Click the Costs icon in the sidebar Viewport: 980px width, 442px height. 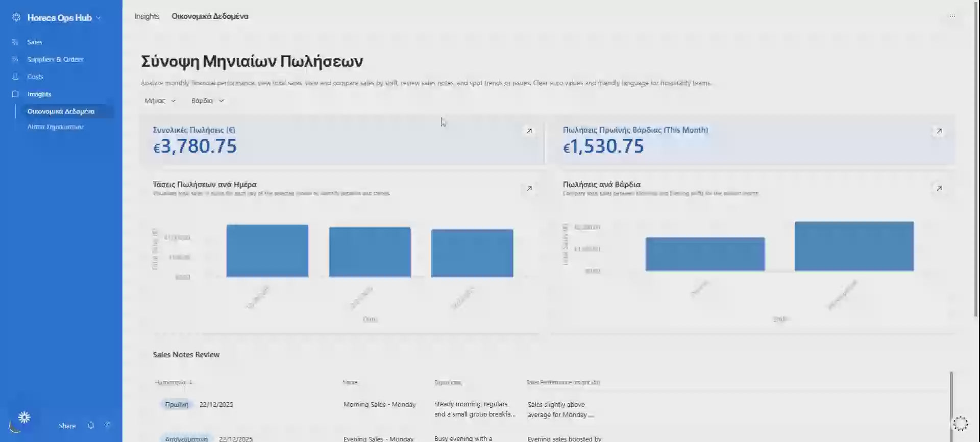pyautogui.click(x=15, y=77)
